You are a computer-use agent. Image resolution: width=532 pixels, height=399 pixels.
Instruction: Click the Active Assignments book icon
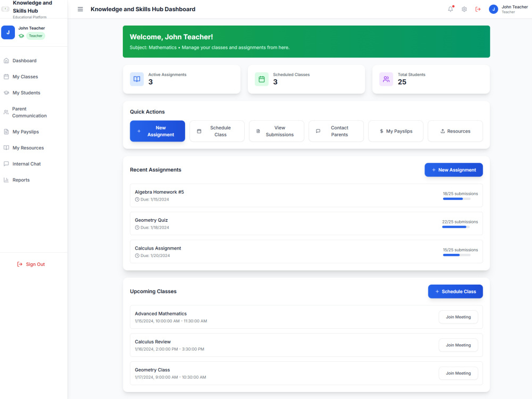click(x=137, y=79)
